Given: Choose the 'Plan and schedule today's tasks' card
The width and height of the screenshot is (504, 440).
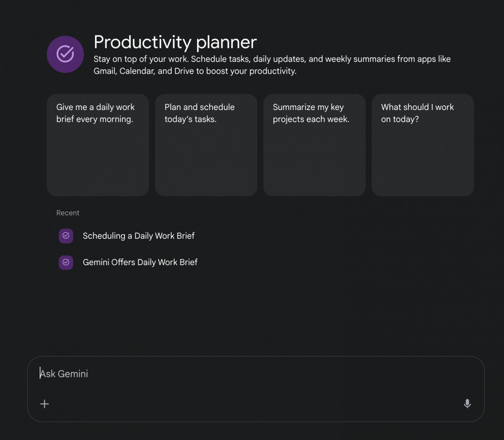Looking at the screenshot, I should click(x=206, y=145).
